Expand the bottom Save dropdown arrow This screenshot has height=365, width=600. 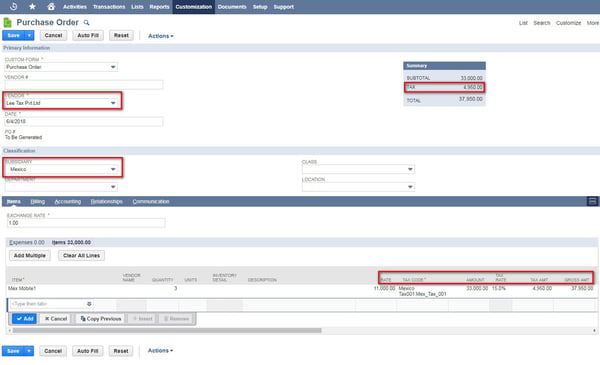(x=29, y=351)
